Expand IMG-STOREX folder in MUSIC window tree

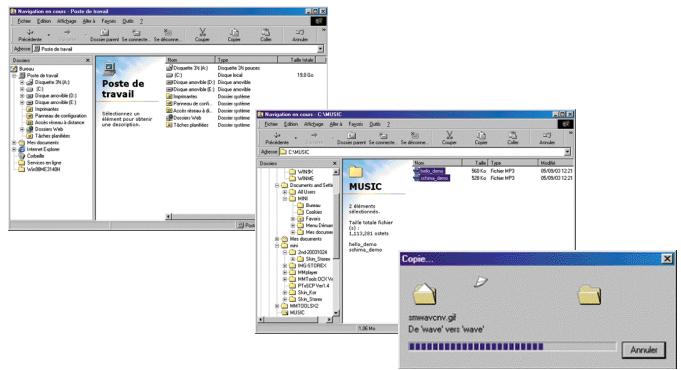click(x=285, y=266)
